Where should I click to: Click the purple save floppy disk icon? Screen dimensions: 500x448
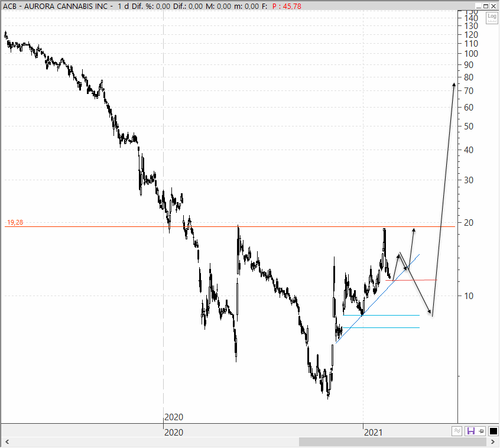click(x=470, y=431)
